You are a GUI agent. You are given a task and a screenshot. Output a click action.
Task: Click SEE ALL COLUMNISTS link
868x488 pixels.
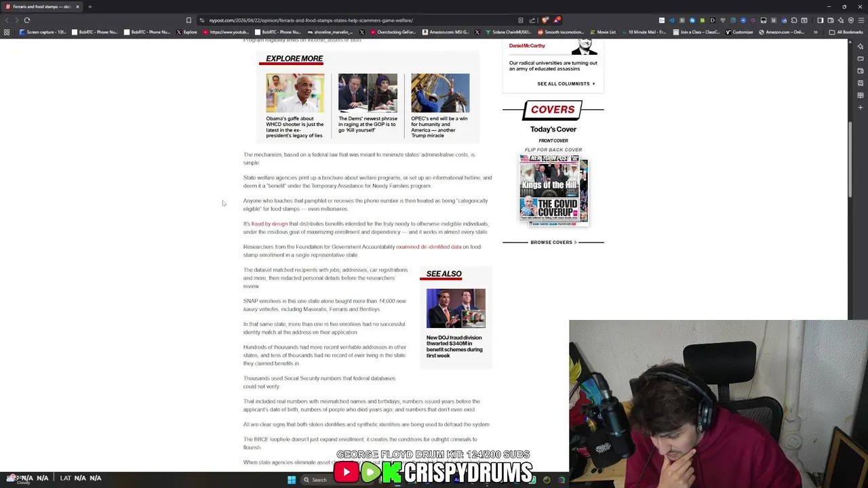point(566,83)
